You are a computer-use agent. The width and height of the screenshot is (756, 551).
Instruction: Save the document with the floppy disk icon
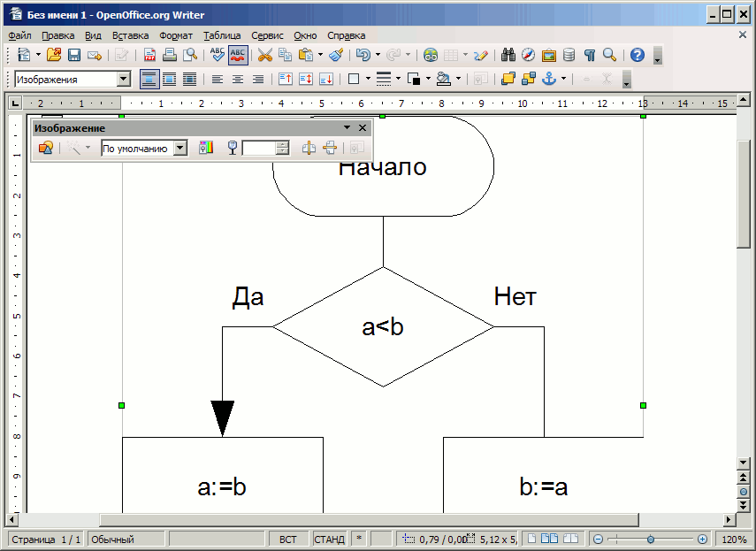coord(73,55)
